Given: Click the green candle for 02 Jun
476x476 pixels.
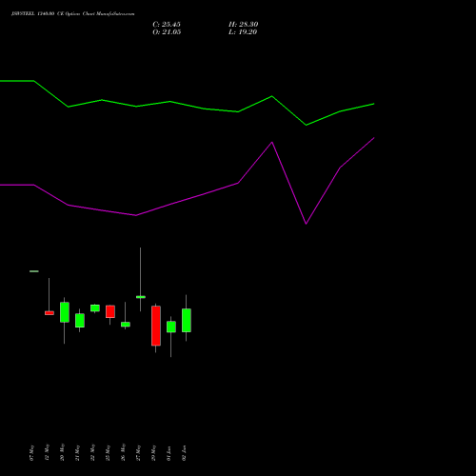Looking at the screenshot, I should pyautogui.click(x=187, y=321).
